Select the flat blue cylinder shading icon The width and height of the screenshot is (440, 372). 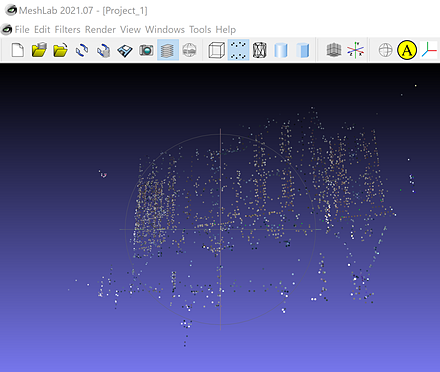303,50
